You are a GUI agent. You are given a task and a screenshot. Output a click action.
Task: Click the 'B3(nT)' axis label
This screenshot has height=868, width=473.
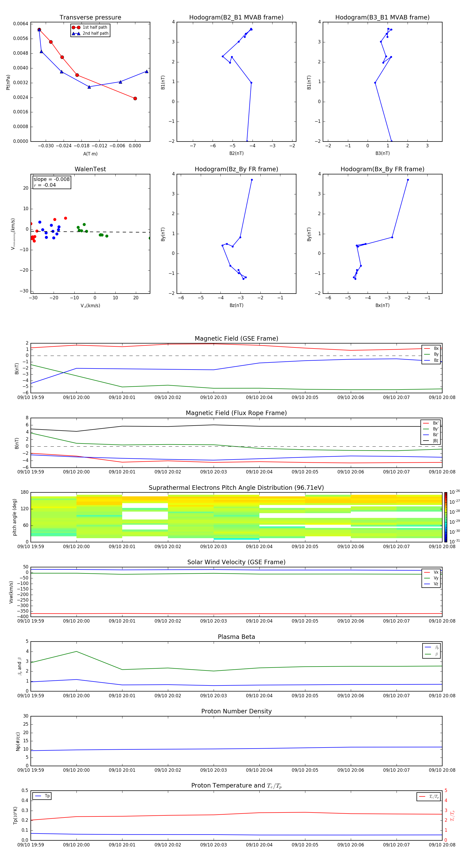382,153
